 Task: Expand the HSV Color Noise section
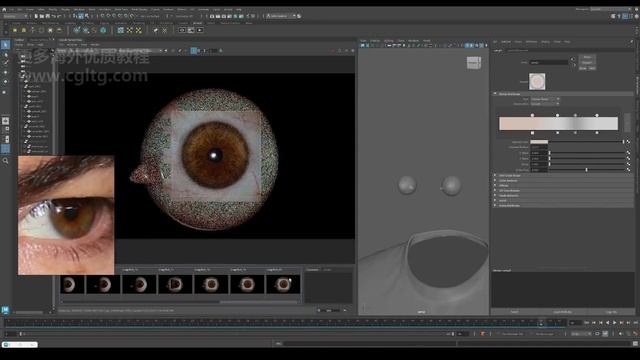click(563, 176)
